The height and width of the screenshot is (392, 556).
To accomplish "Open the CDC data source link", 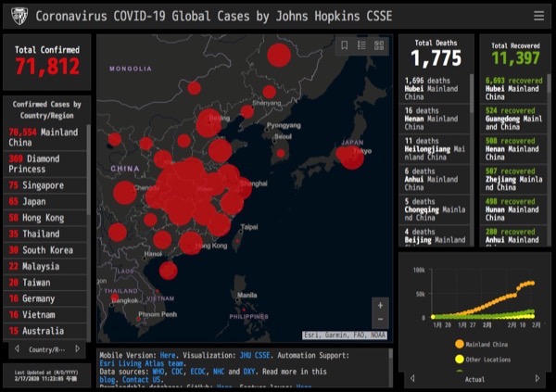I will tap(177, 372).
